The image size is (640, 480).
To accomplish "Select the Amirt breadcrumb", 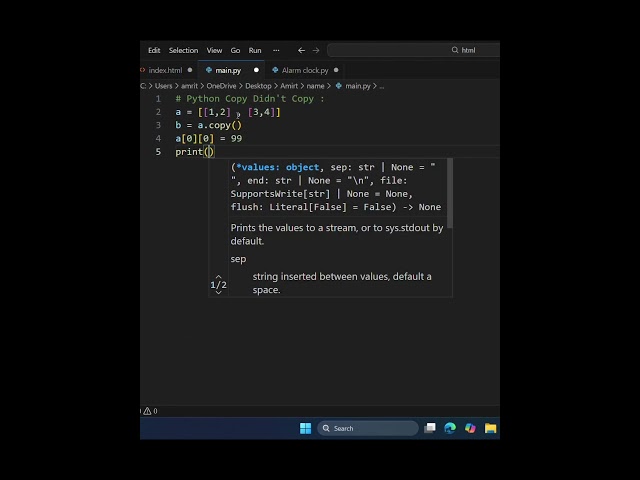I will (x=289, y=86).
